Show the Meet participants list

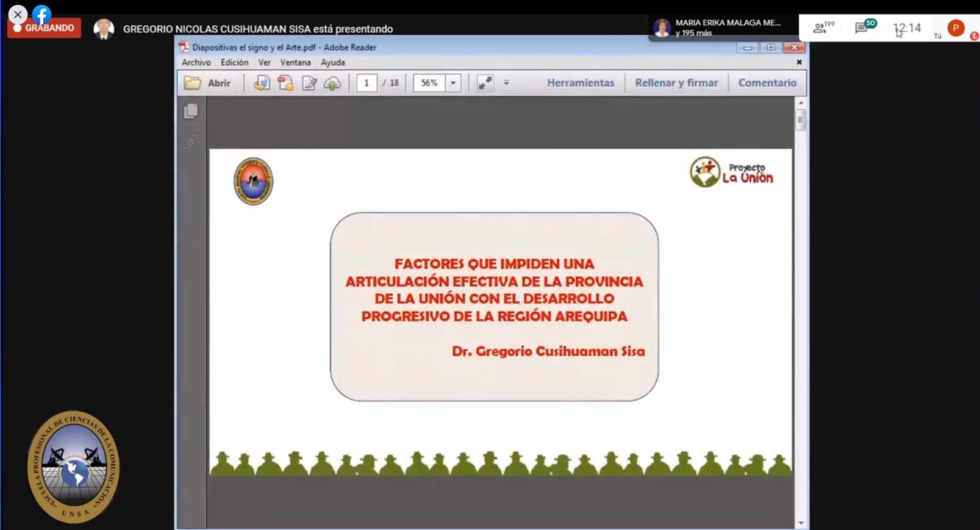click(821, 28)
